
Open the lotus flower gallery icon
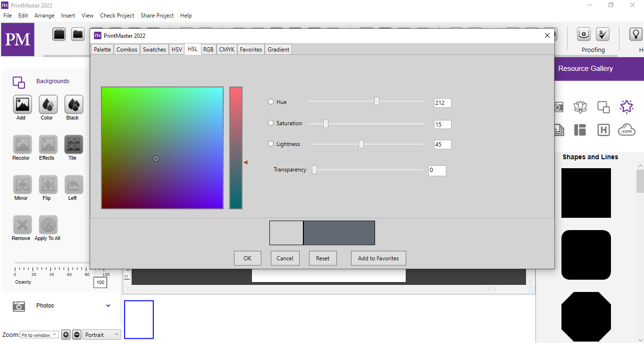pos(580,107)
